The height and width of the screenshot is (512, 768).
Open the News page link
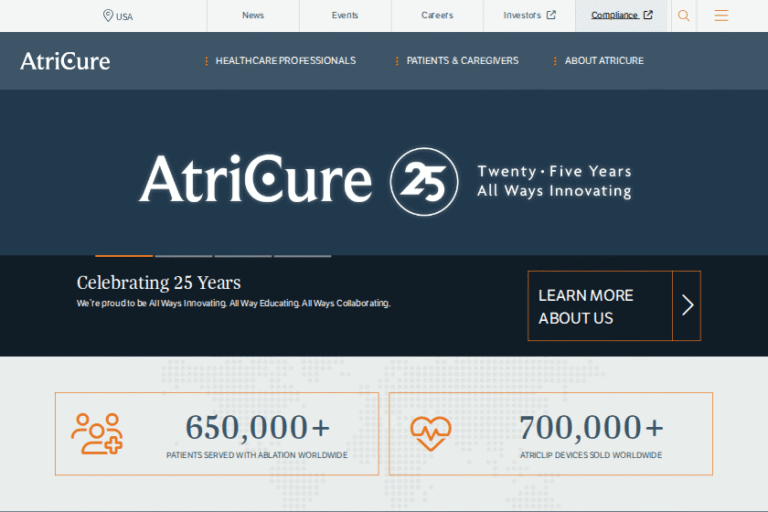pyautogui.click(x=253, y=16)
